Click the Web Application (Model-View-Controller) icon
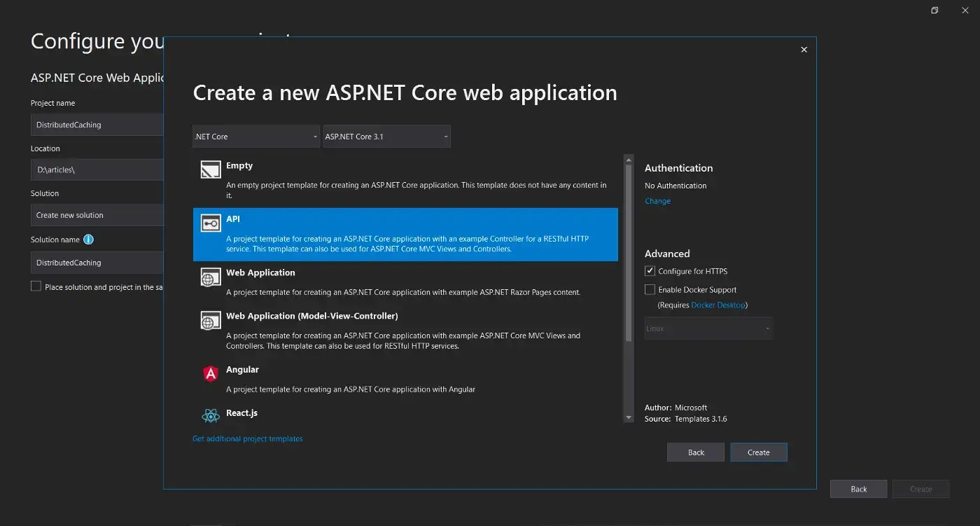Viewport: 980px width, 526px height. (x=211, y=321)
